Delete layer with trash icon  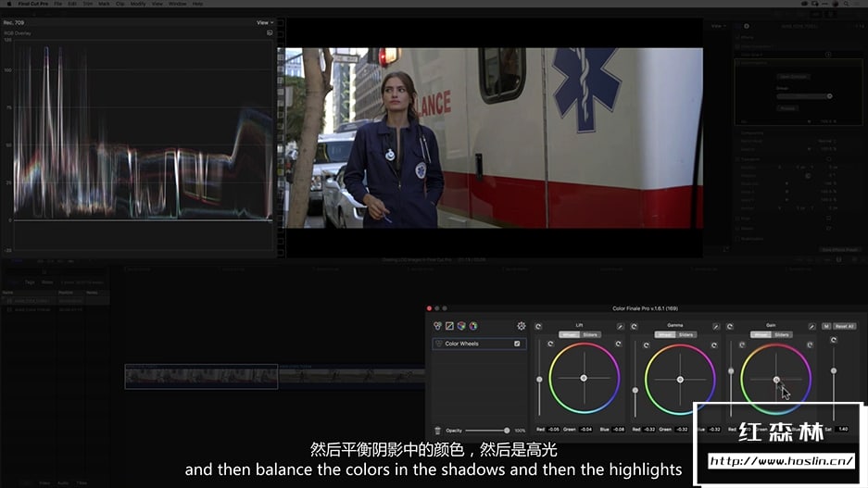[x=437, y=430]
